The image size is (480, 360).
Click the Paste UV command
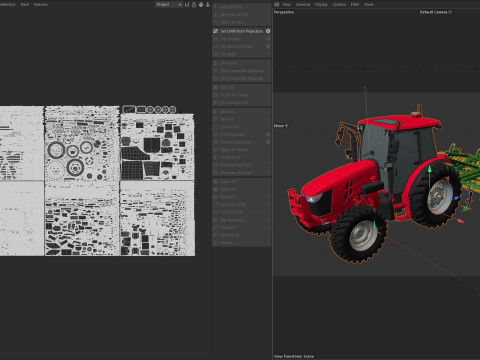point(241,189)
